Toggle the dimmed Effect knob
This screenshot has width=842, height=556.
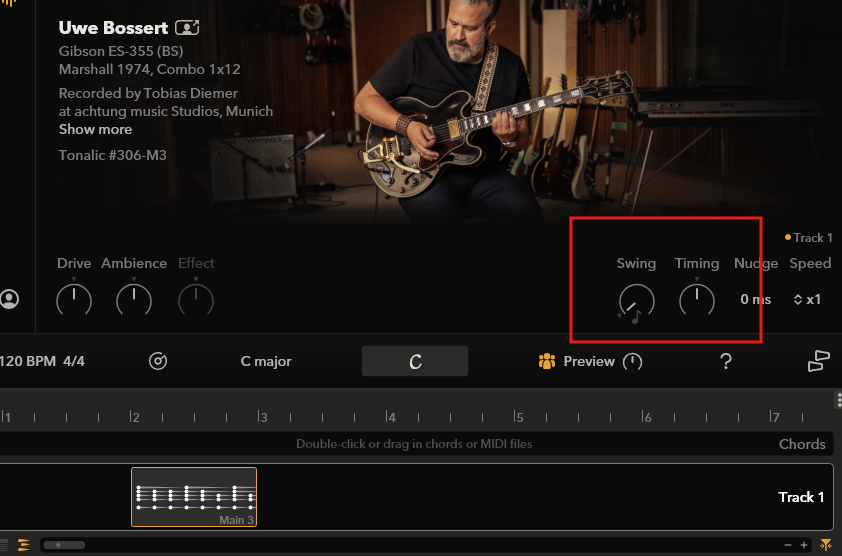point(196,299)
